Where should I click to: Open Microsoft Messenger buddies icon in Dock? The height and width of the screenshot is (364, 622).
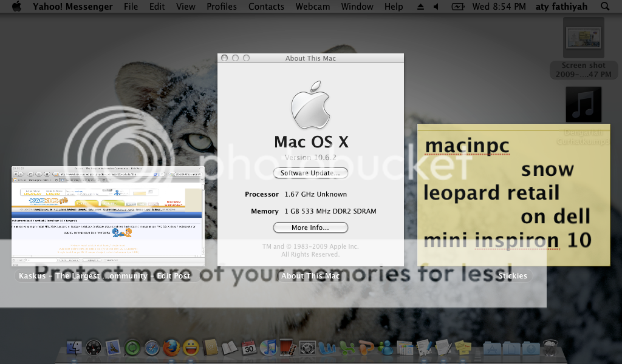[386, 348]
